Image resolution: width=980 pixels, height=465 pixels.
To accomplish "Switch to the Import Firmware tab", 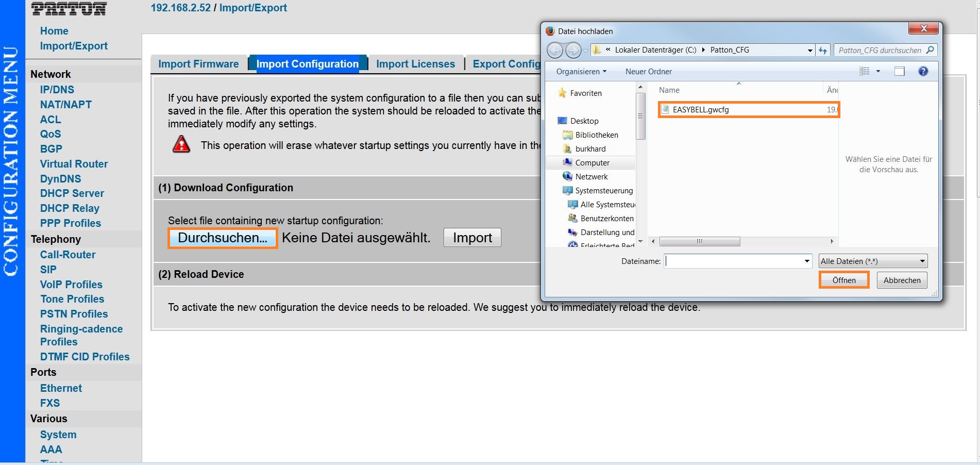I will tap(198, 63).
